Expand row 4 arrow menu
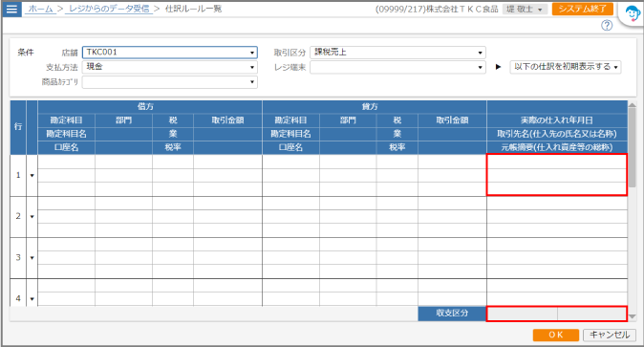 pyautogui.click(x=32, y=298)
